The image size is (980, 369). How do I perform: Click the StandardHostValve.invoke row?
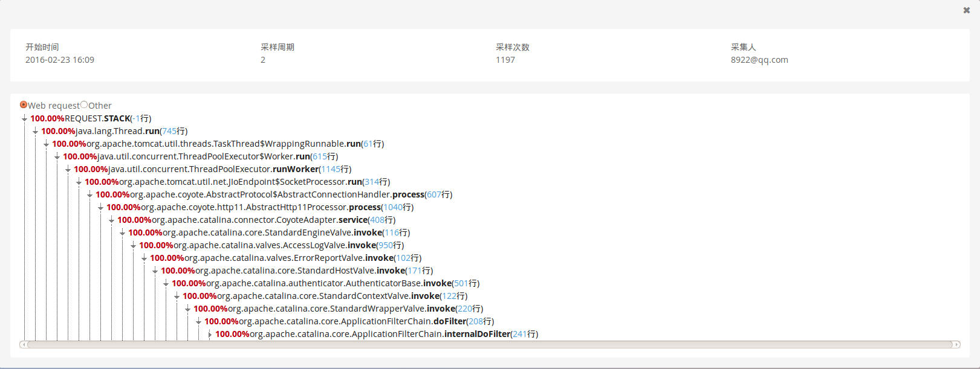click(x=297, y=271)
